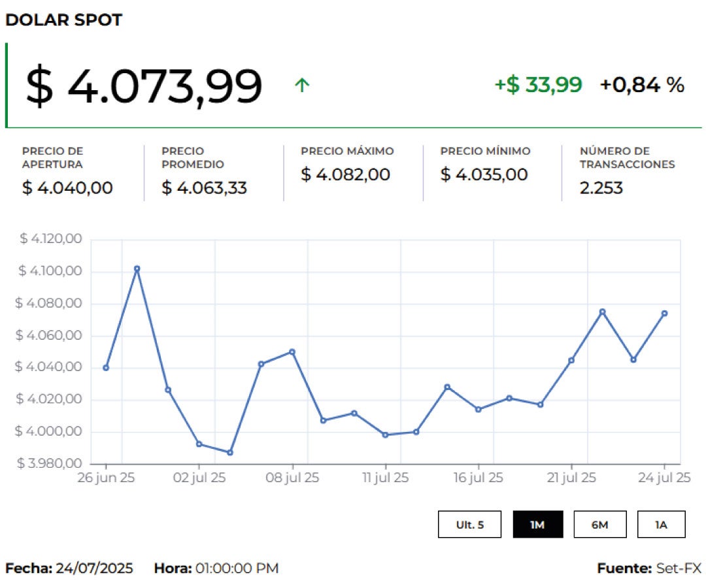Switch chart to 6M range
This screenshot has width=706, height=588.
599,525
